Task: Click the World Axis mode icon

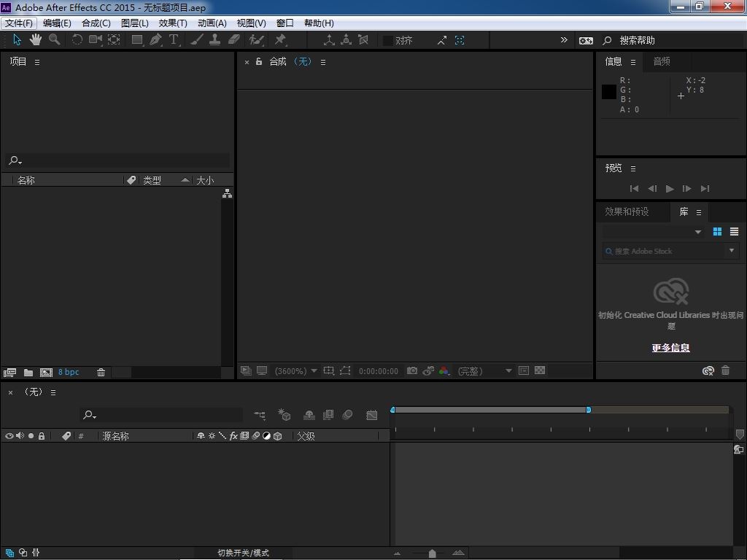Action: [x=347, y=40]
